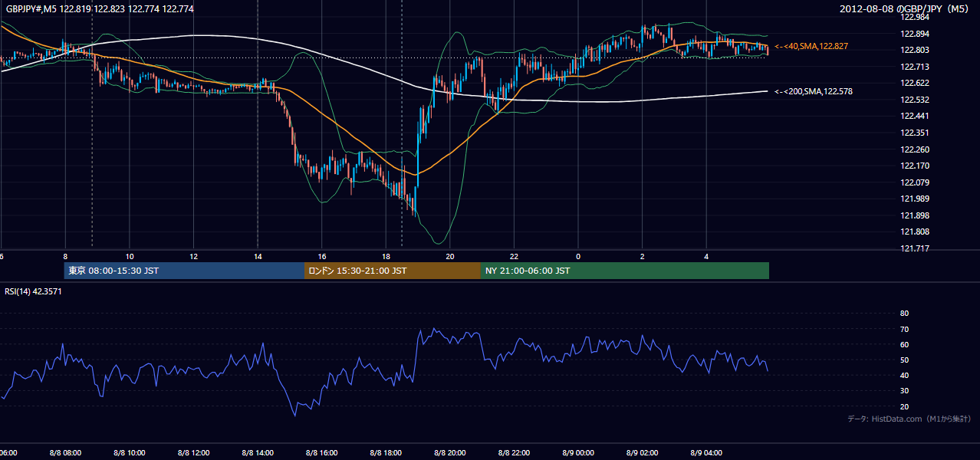Click price axis value 121.717
The image size is (980, 460).
click(x=914, y=248)
